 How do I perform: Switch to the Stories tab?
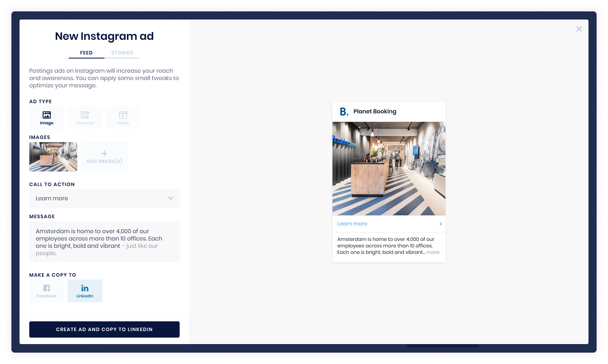(x=122, y=53)
